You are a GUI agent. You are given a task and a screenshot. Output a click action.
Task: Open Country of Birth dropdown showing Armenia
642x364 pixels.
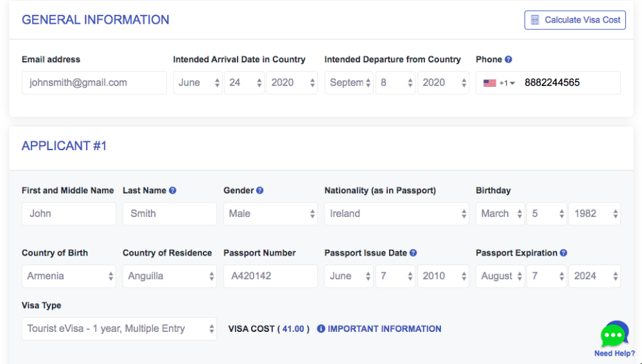click(x=69, y=276)
